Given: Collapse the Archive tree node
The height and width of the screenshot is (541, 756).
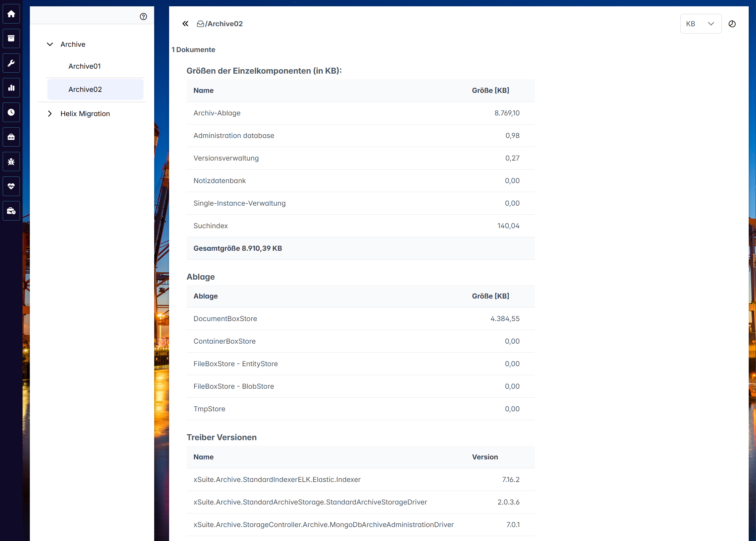Looking at the screenshot, I should point(50,44).
